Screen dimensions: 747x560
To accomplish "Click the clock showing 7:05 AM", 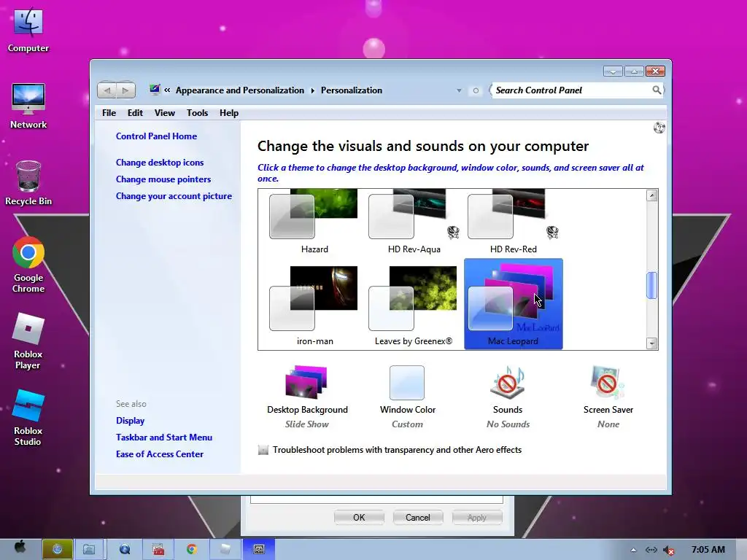I will click(x=708, y=550).
